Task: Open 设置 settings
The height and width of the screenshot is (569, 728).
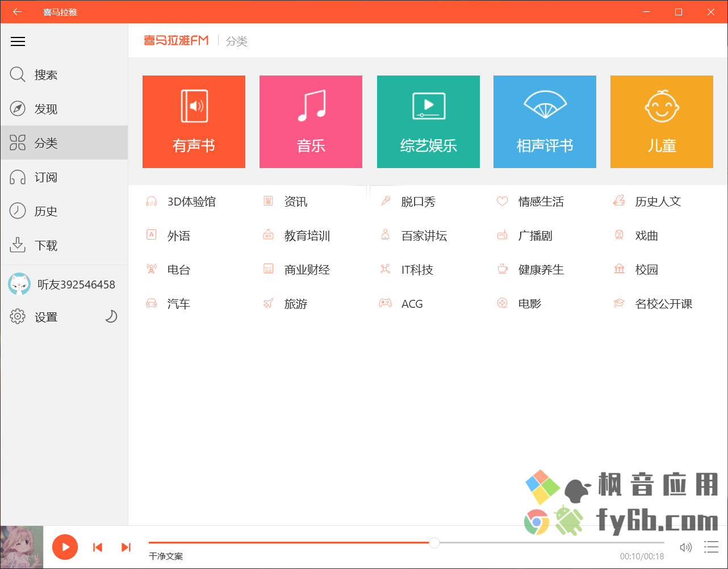Action: click(46, 317)
